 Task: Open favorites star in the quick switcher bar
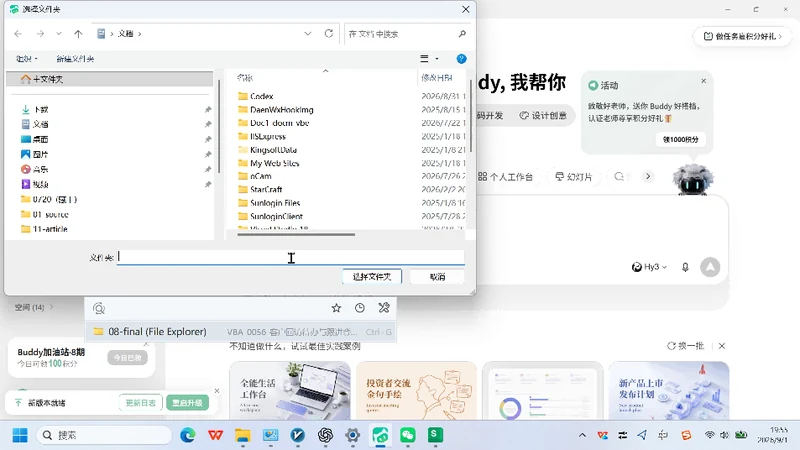(336, 308)
